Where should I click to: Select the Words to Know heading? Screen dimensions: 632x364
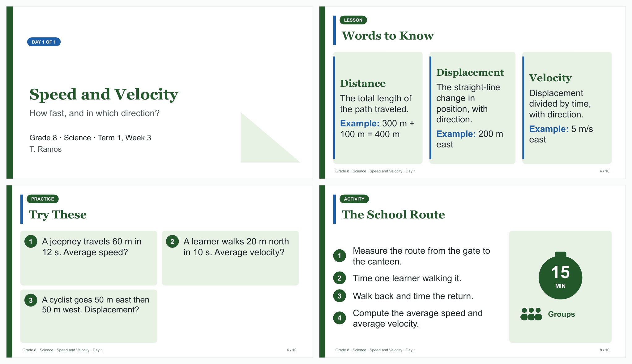[x=387, y=36]
